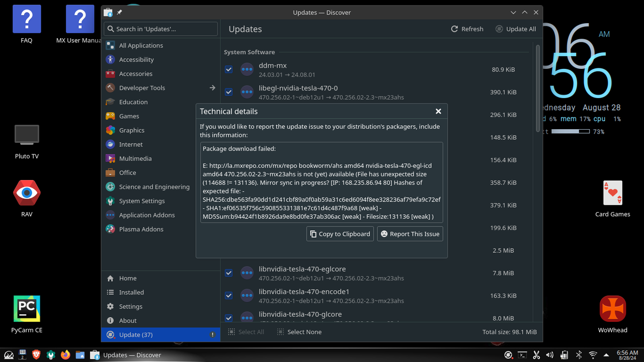Click the error message text box
Screen dimensions: 644x362
[x=321, y=183]
